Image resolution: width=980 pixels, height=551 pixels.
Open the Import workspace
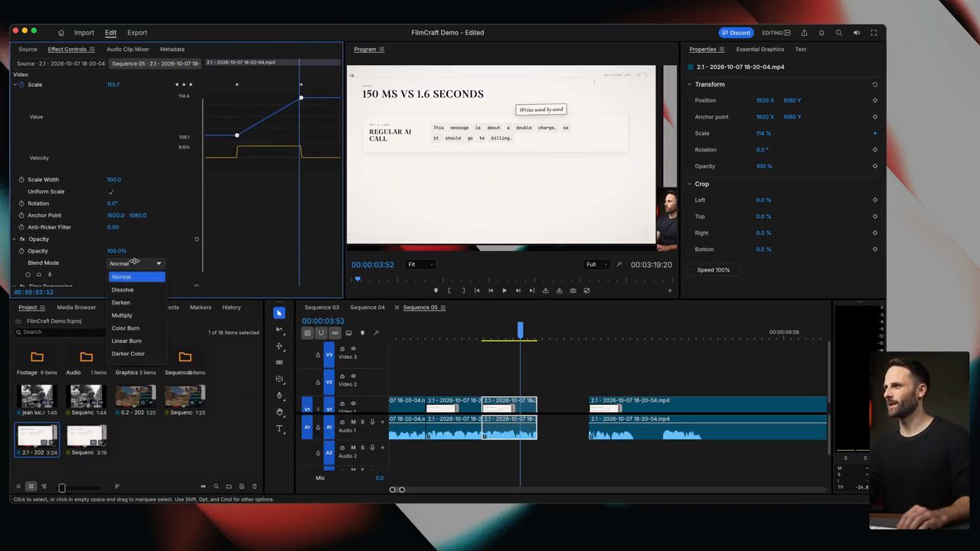[x=84, y=33]
